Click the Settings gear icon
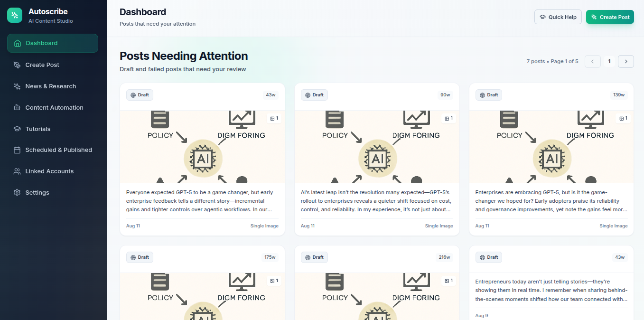This screenshot has height=320, width=644. (x=17, y=193)
